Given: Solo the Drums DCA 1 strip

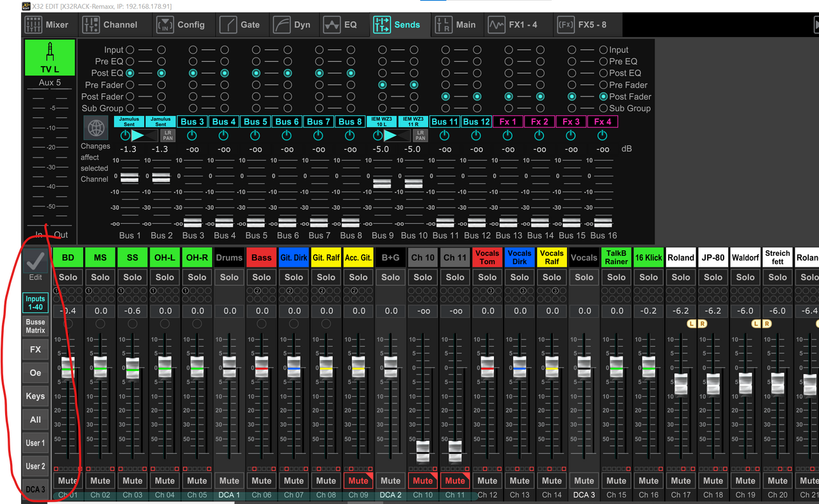Looking at the screenshot, I should [230, 278].
